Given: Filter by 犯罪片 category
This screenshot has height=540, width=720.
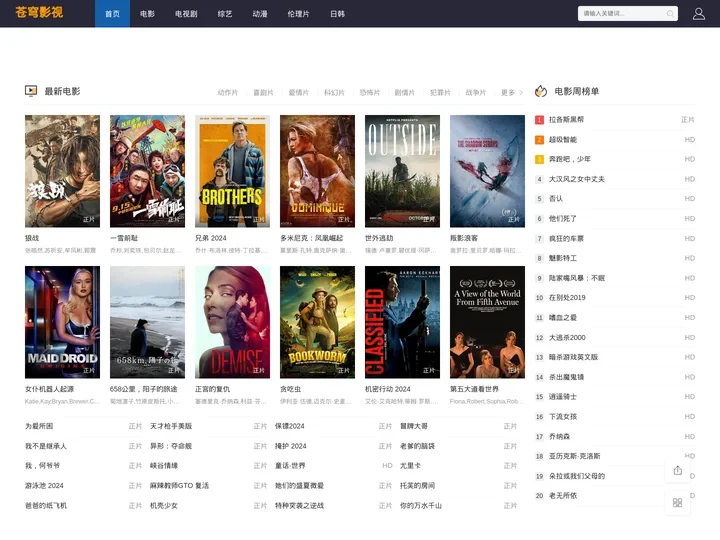Looking at the screenshot, I should 440,93.
